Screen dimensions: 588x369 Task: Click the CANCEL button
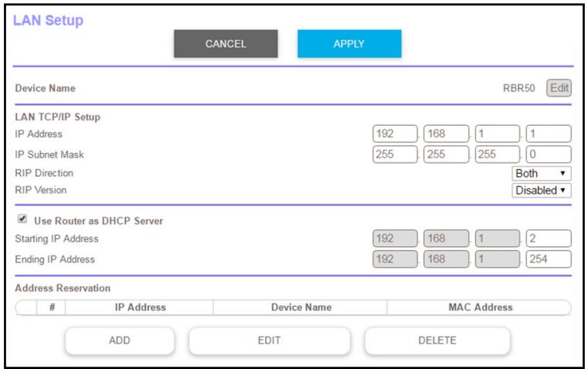pos(226,43)
